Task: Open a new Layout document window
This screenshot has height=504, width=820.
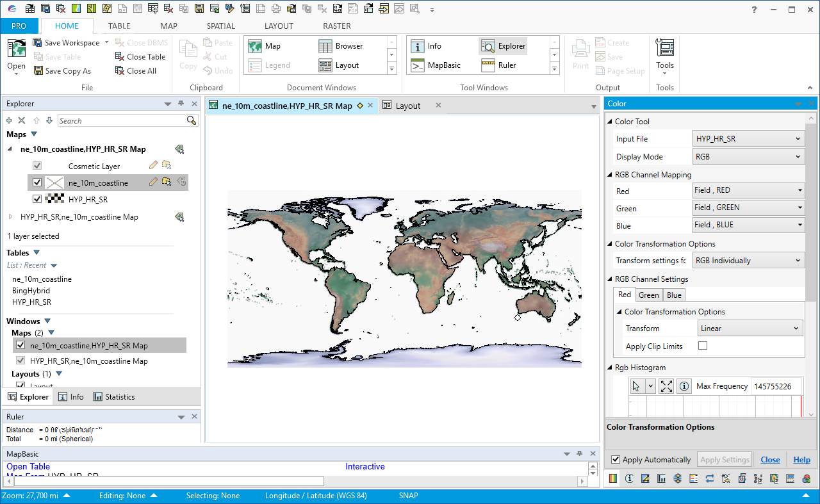Action: (x=345, y=65)
